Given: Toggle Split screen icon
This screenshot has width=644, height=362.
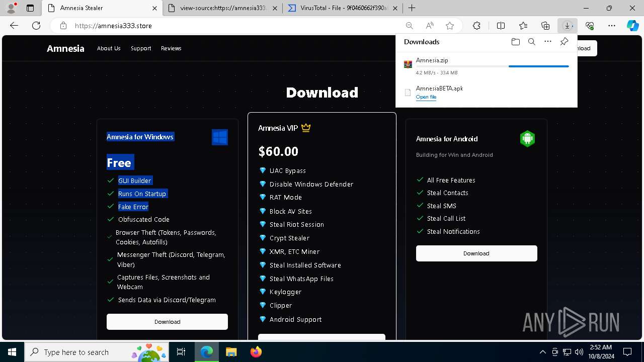Looking at the screenshot, I should pyautogui.click(x=501, y=26).
